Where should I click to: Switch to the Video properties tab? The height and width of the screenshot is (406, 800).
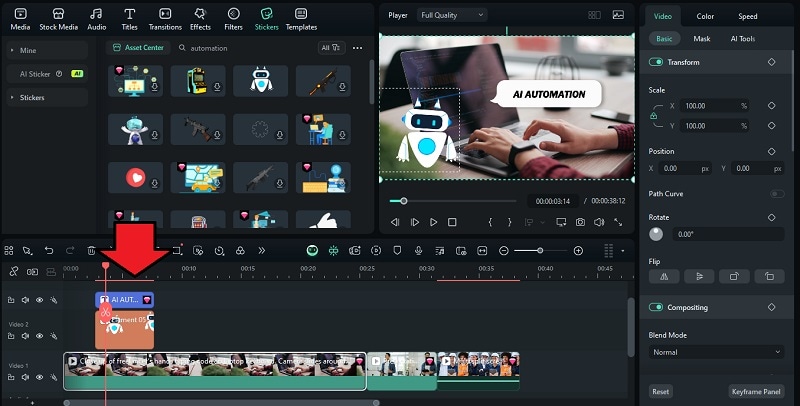663,16
